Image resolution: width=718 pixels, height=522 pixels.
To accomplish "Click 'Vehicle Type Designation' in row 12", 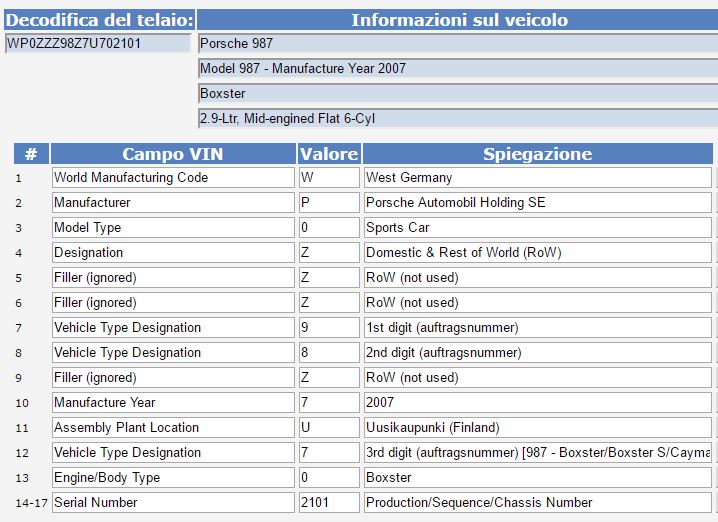I will click(x=173, y=452).
